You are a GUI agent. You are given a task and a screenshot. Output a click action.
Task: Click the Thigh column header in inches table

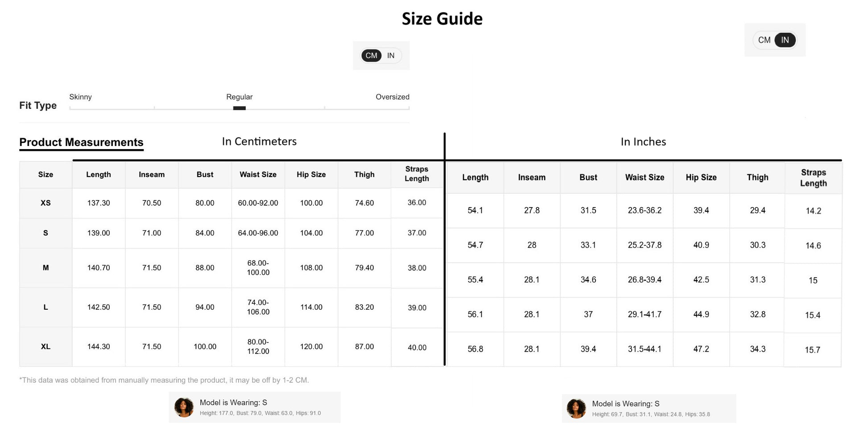pyautogui.click(x=757, y=178)
